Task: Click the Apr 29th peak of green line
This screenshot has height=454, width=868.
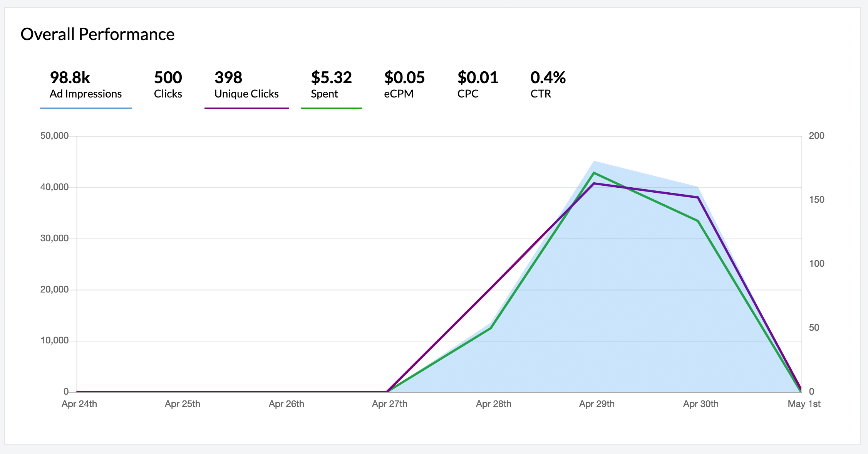Action: tap(594, 173)
